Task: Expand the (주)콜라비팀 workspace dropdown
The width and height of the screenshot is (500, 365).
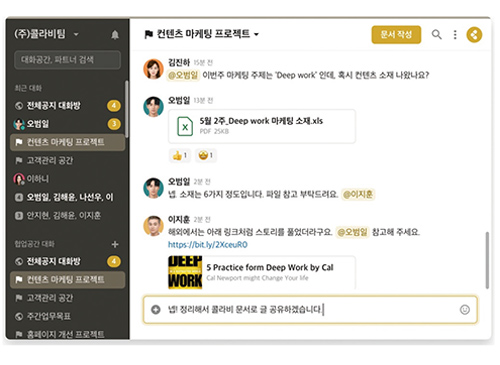Action: pos(76,34)
